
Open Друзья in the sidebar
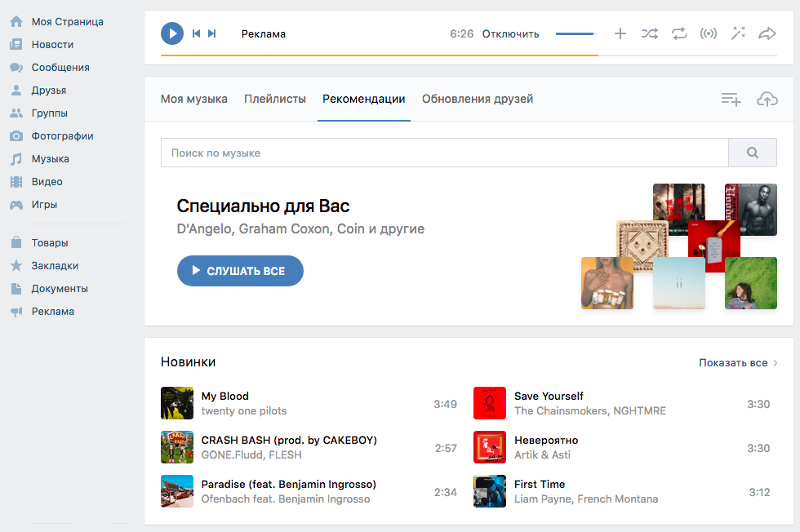click(x=49, y=91)
